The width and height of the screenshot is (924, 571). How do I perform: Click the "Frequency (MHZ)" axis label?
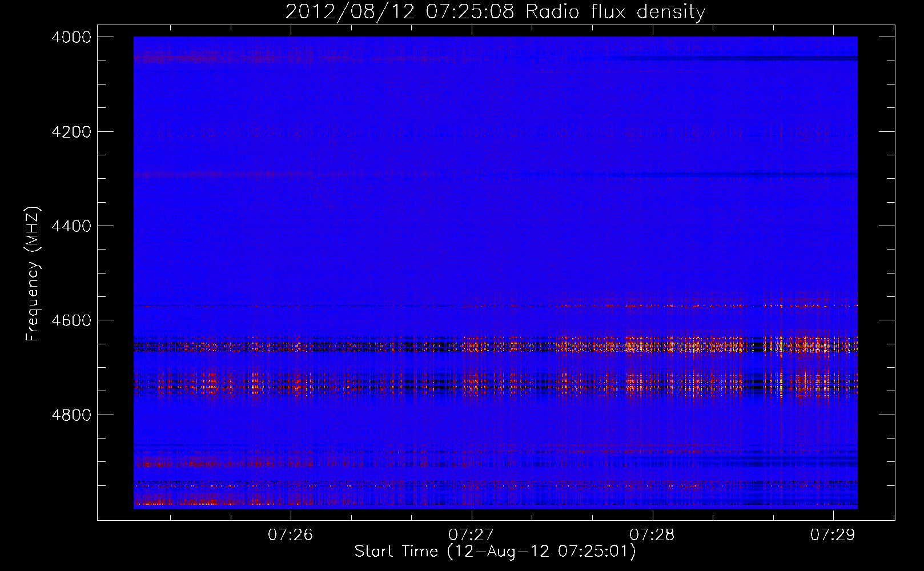pos(33,274)
